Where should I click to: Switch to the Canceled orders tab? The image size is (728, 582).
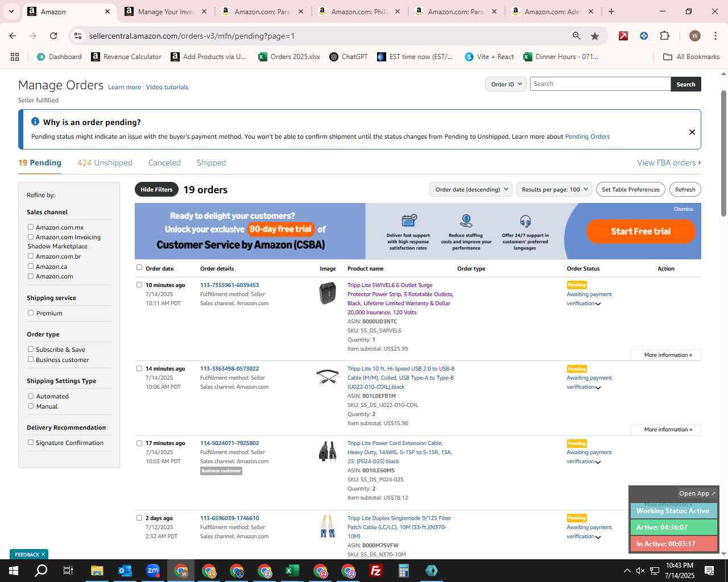coord(164,163)
